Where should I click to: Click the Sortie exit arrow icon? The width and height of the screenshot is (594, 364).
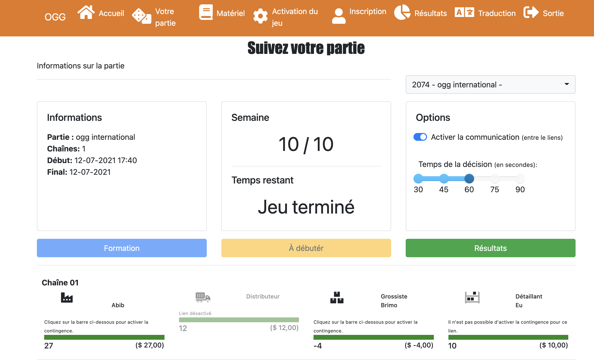click(531, 12)
